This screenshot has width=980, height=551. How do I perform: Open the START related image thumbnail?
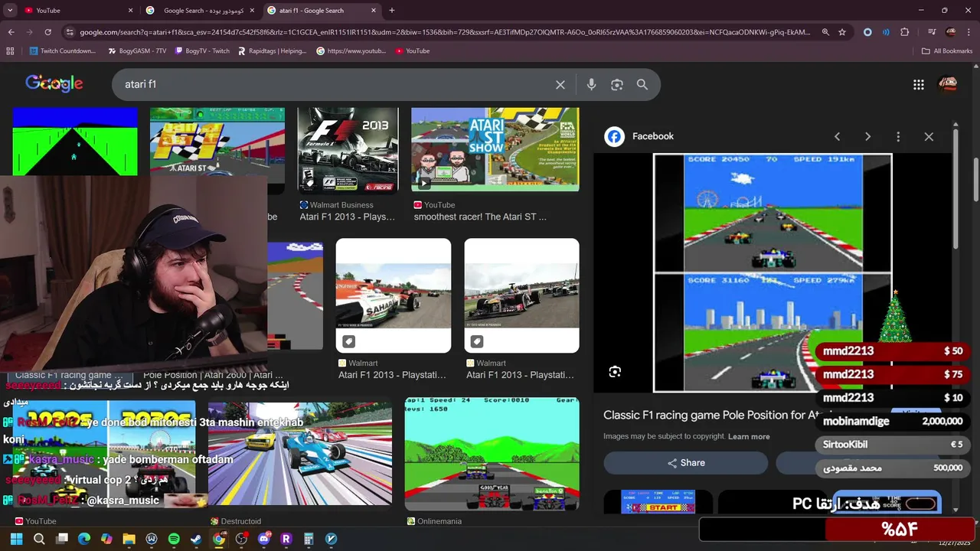click(658, 502)
